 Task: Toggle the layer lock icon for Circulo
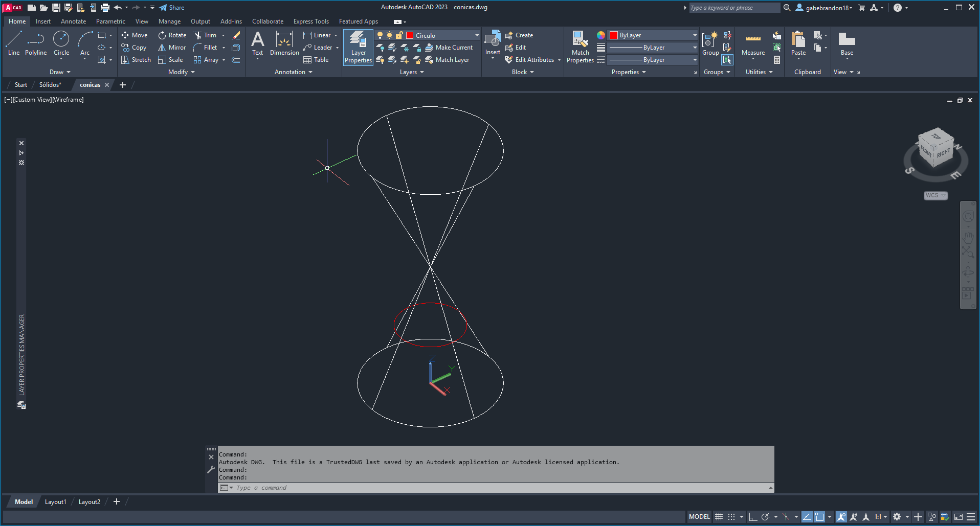(x=399, y=35)
